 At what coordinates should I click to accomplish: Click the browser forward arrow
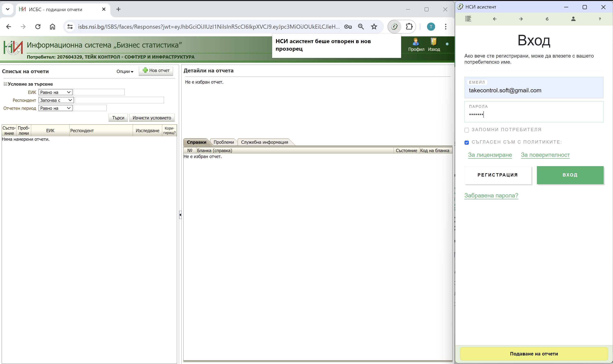tap(23, 26)
